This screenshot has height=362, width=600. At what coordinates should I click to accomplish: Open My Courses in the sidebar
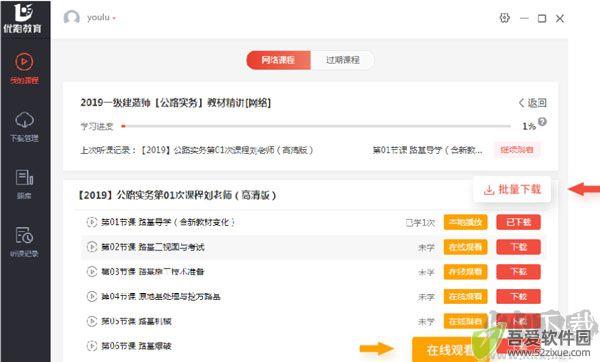pos(24,69)
